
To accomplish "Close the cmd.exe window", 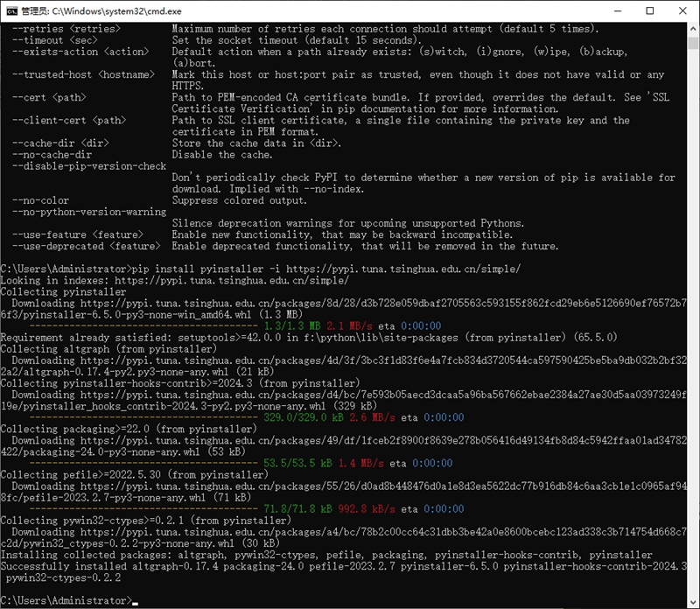I will click(x=682, y=11).
